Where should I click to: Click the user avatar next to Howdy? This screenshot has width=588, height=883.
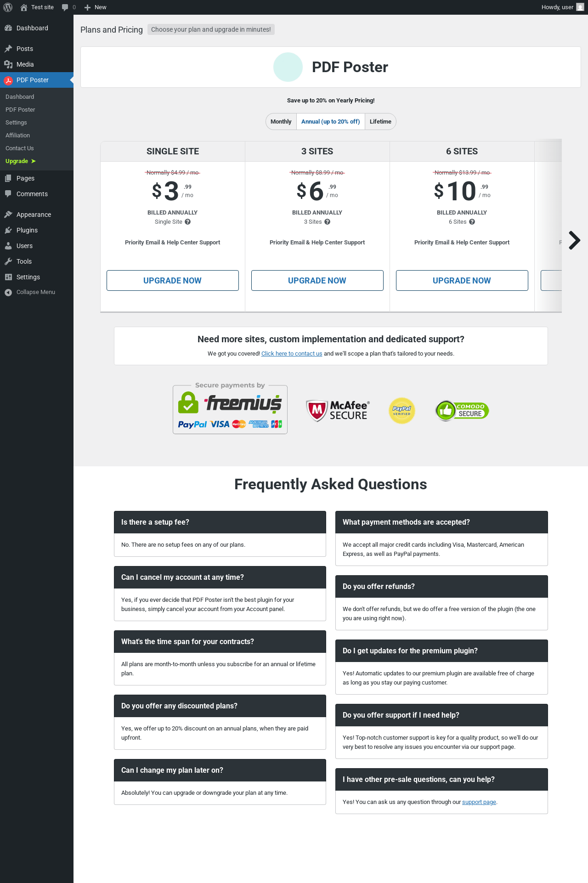pyautogui.click(x=580, y=7)
